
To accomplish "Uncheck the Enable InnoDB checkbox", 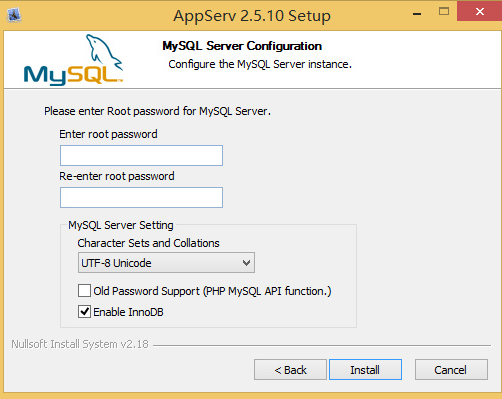I will point(84,312).
